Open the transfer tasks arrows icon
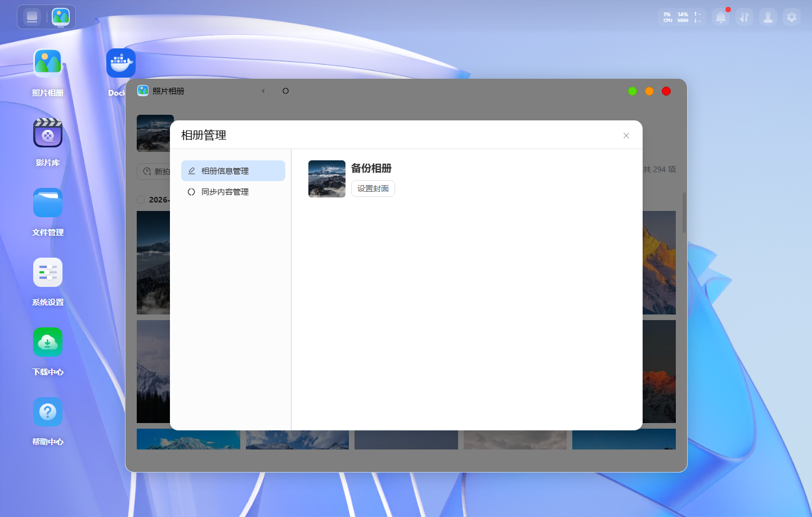This screenshot has width=812, height=517. 744,17
